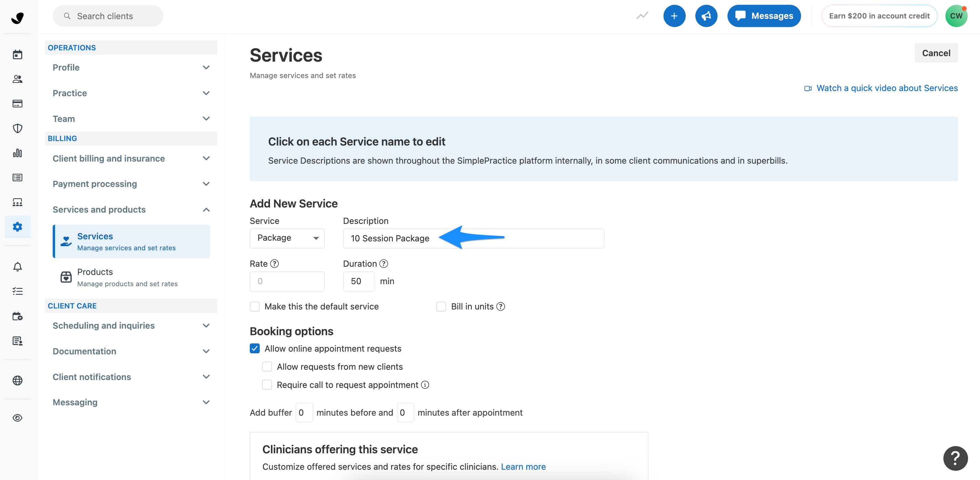Click the Cancel button

(x=936, y=53)
